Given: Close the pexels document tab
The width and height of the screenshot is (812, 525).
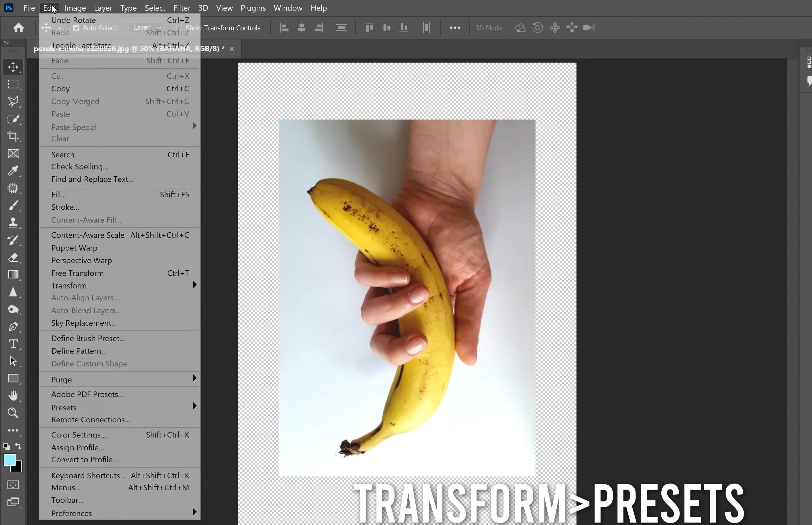Looking at the screenshot, I should click(x=232, y=49).
